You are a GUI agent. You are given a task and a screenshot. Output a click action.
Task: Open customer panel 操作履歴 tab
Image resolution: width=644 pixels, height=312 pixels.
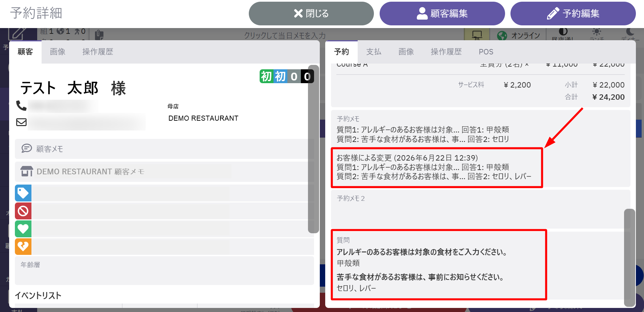point(98,52)
